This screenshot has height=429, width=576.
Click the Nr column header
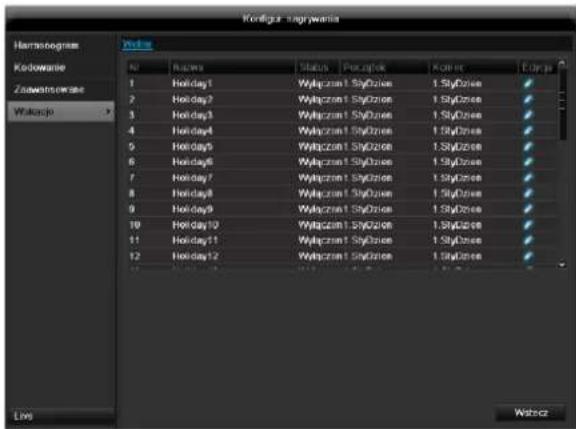click(148, 68)
